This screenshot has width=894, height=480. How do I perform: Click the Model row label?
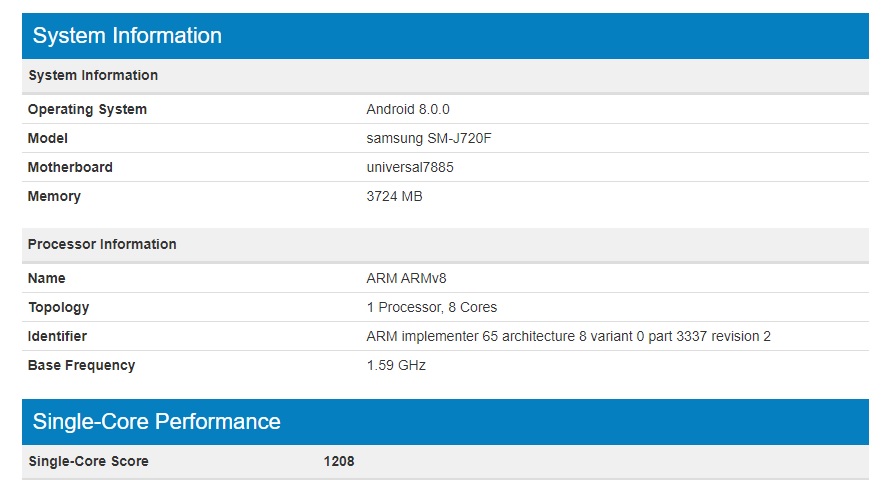pyautogui.click(x=48, y=138)
